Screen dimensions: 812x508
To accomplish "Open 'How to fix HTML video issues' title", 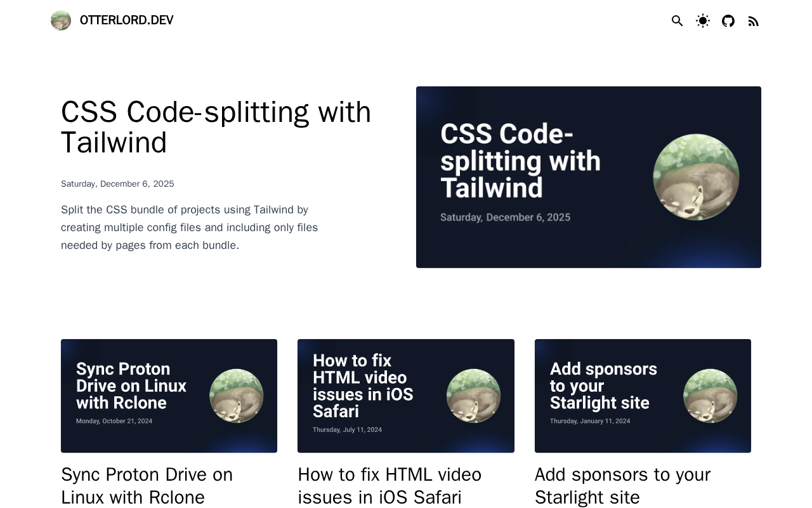I will [390, 485].
